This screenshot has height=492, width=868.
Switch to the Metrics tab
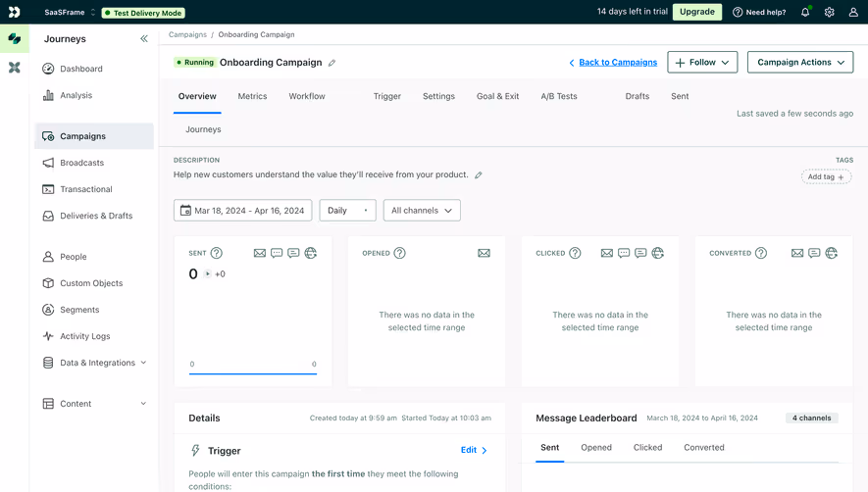click(252, 96)
